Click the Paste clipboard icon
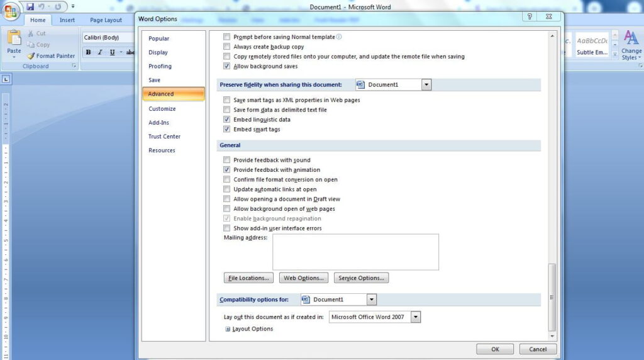Screen dimensions: 644x360 click(x=14, y=38)
